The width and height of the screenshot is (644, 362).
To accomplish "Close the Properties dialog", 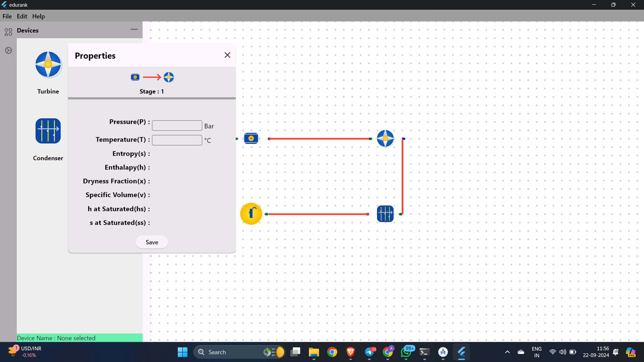I will [x=227, y=55].
